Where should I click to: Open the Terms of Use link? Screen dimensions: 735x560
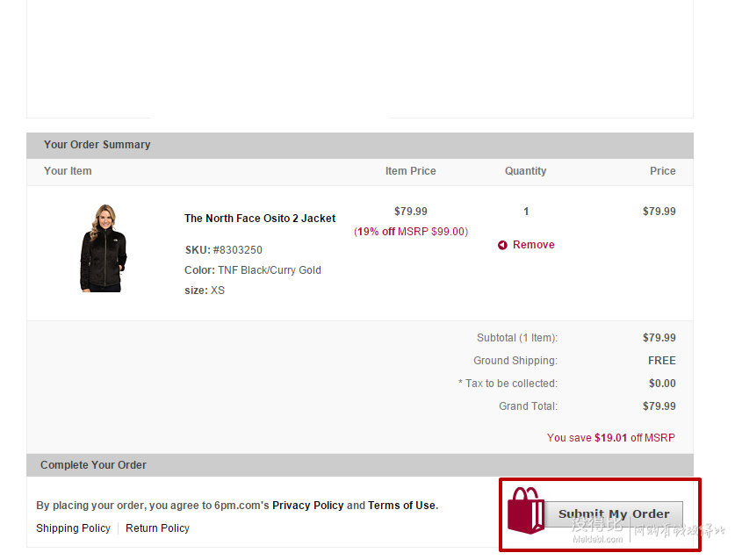tap(402, 506)
